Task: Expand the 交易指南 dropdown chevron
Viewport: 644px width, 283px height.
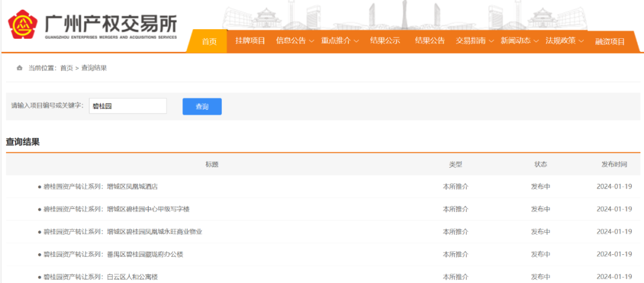Action: (x=491, y=41)
